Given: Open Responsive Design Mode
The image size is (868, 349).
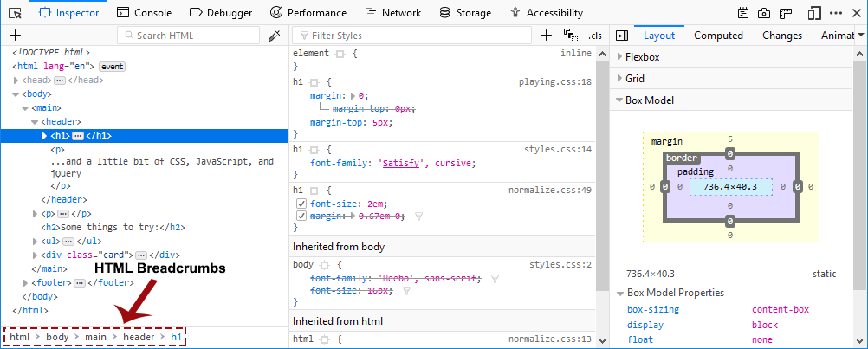Looking at the screenshot, I should (813, 13).
